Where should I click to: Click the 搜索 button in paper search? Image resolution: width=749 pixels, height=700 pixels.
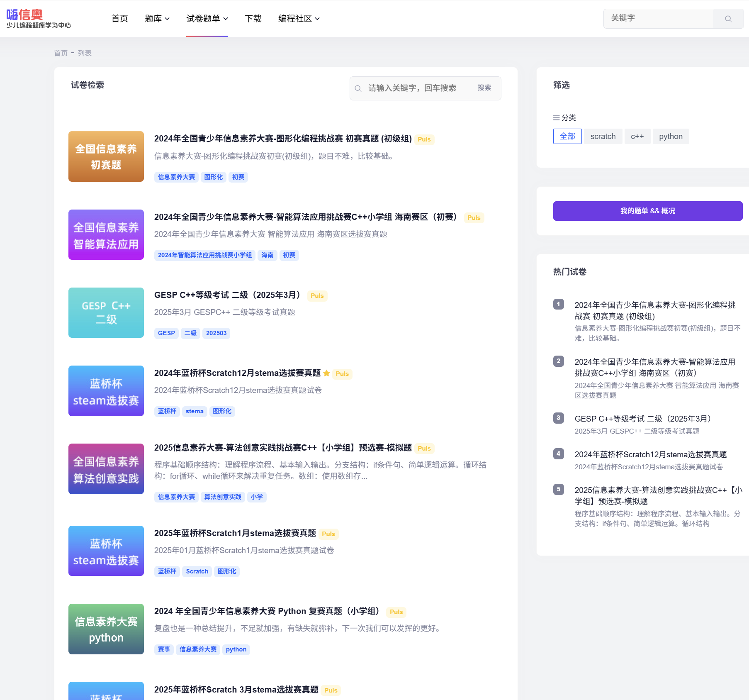click(484, 88)
